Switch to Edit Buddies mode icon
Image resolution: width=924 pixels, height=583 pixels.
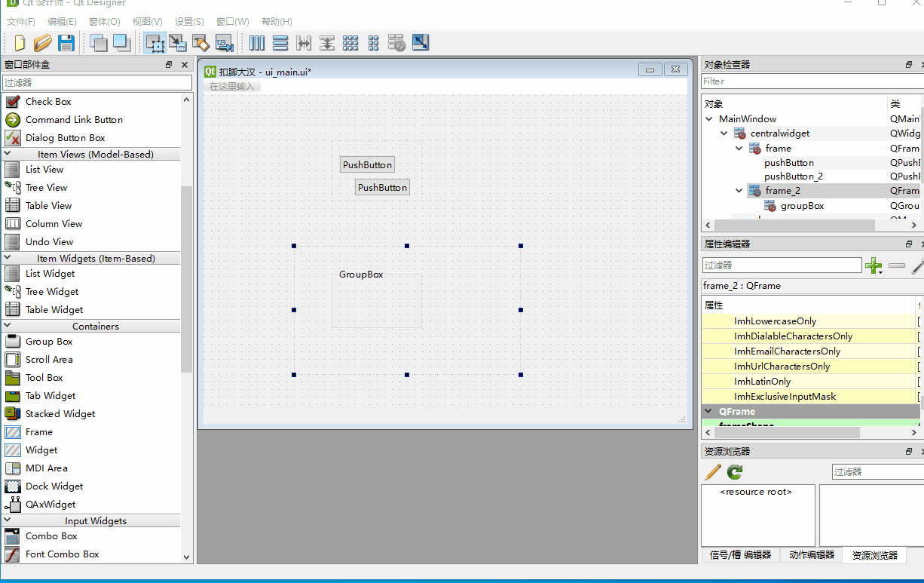(x=200, y=43)
